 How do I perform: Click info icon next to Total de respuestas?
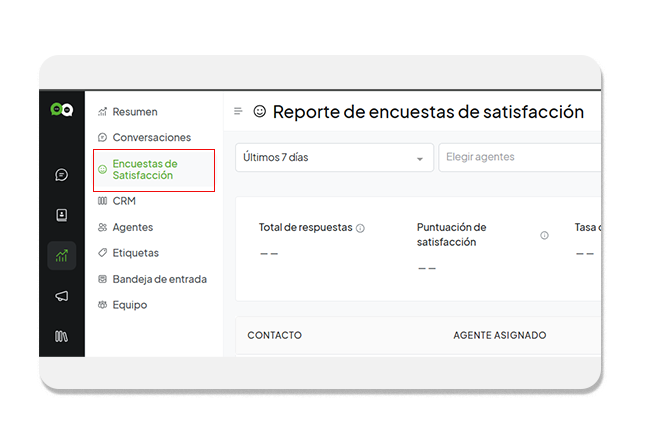pyautogui.click(x=360, y=228)
